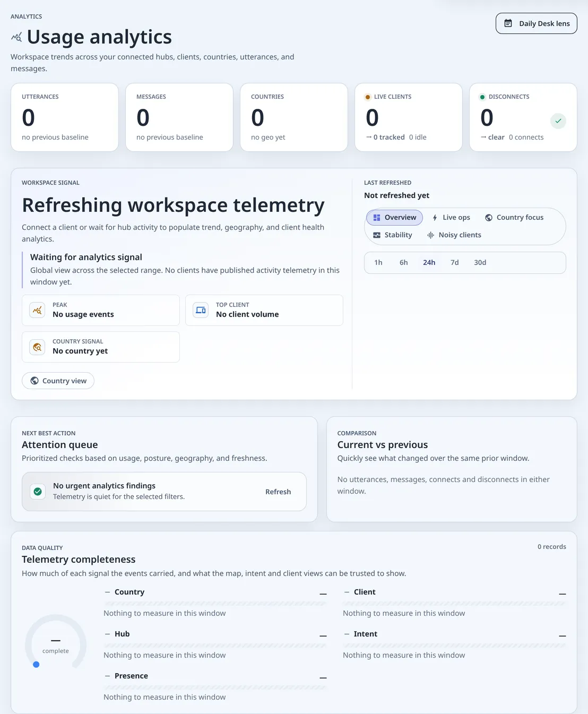
Task: Open the Noisy clients tab
Action: coord(454,235)
